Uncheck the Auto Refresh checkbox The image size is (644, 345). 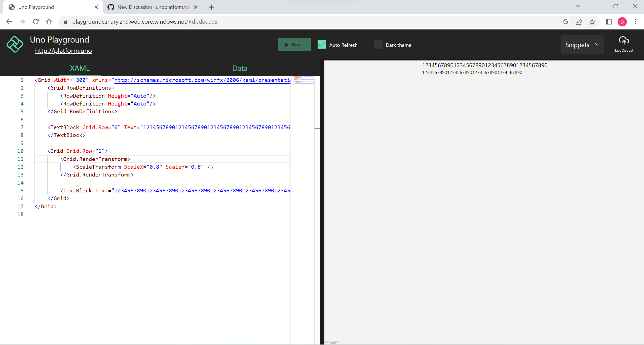tap(321, 44)
